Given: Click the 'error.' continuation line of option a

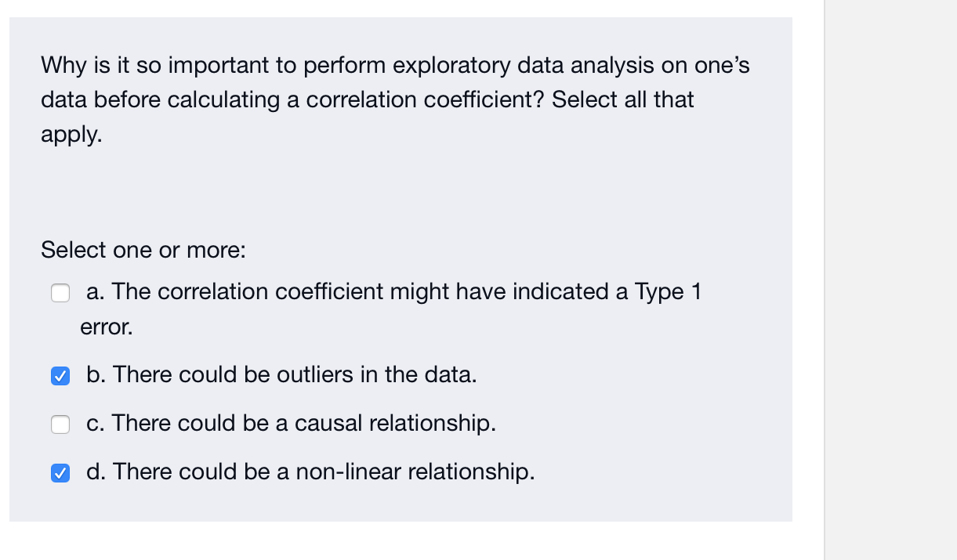Looking at the screenshot, I should [106, 327].
